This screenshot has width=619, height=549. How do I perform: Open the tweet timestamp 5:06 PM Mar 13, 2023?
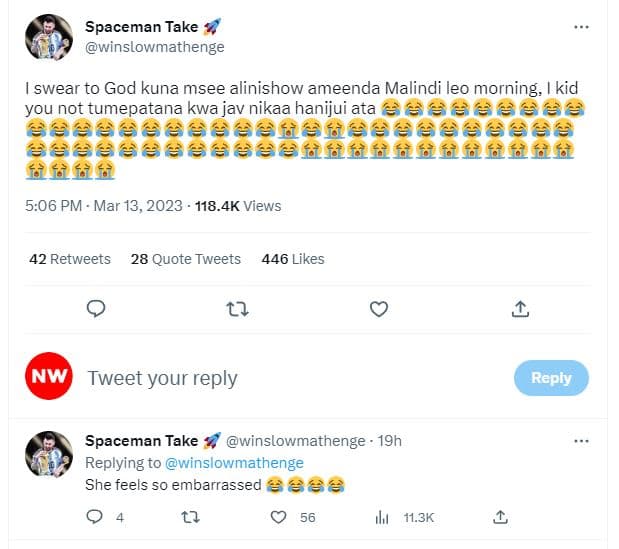104,206
